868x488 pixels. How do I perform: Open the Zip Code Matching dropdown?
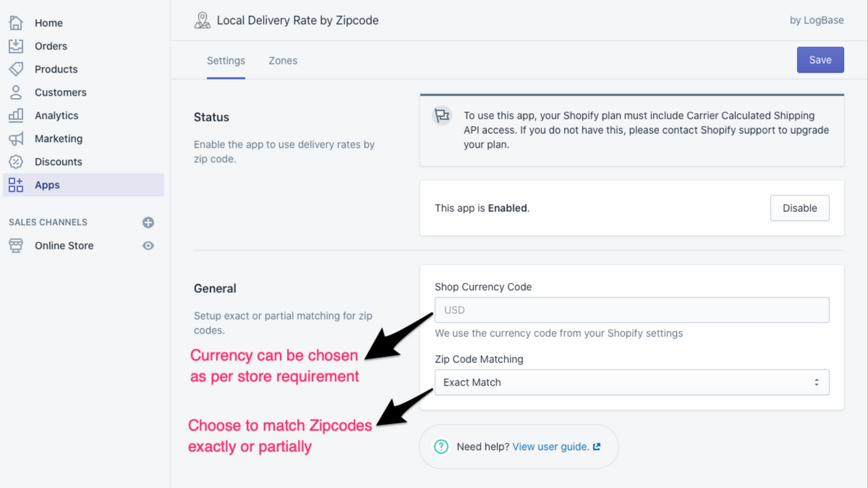[632, 382]
